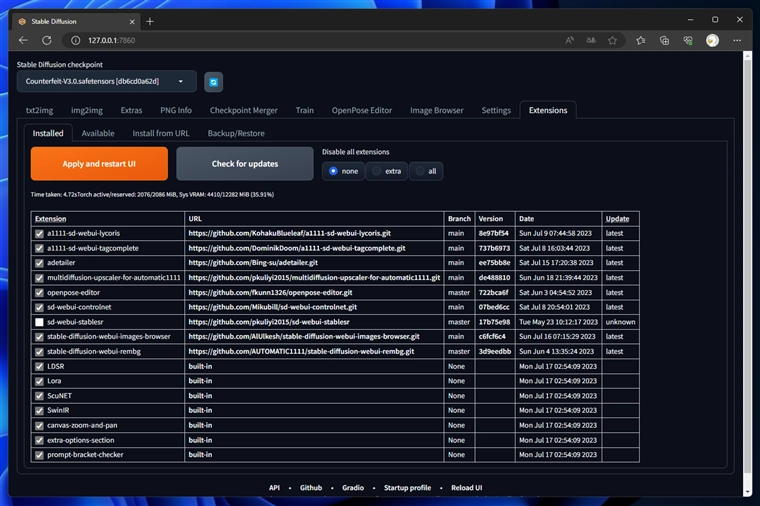Image resolution: width=760 pixels, height=506 pixels.
Task: Open the Checkpoint Merger tab
Action: pos(244,111)
